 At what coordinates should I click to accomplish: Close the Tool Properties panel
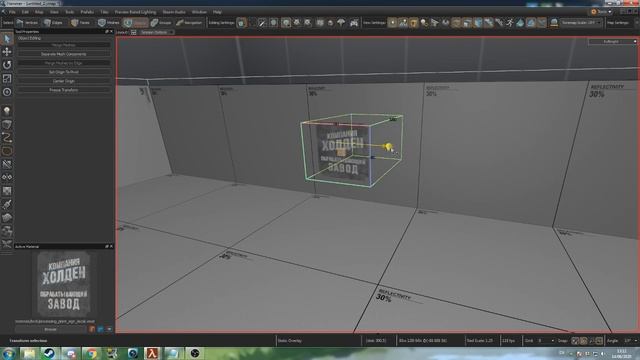(111, 31)
